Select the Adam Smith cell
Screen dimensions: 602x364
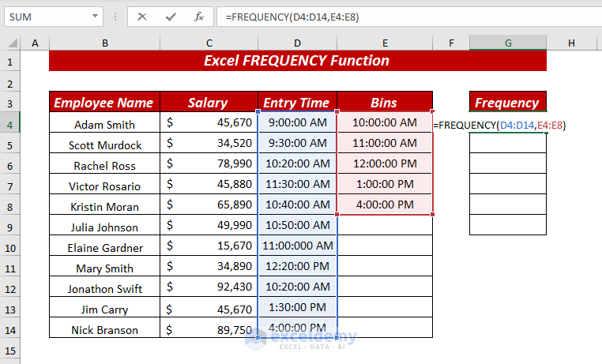point(104,122)
